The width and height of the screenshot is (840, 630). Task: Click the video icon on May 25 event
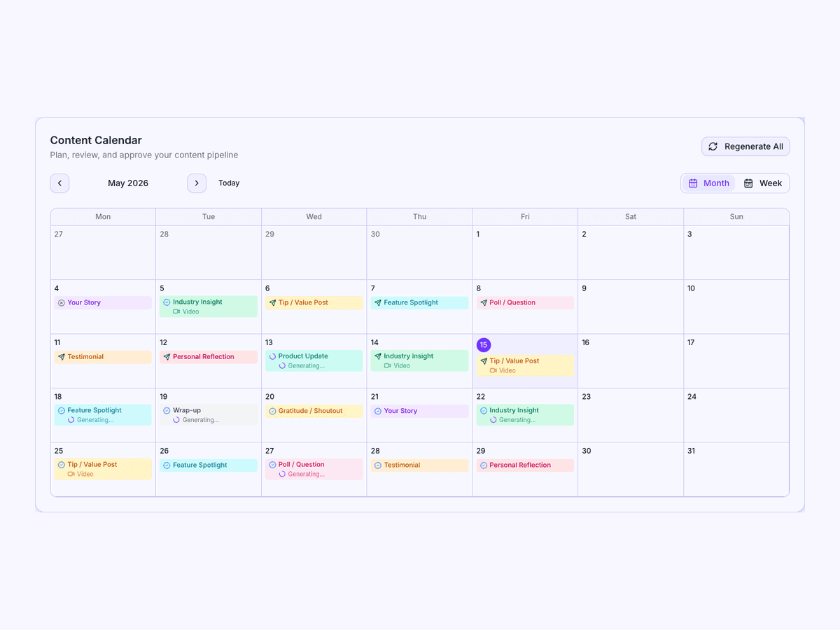71,474
